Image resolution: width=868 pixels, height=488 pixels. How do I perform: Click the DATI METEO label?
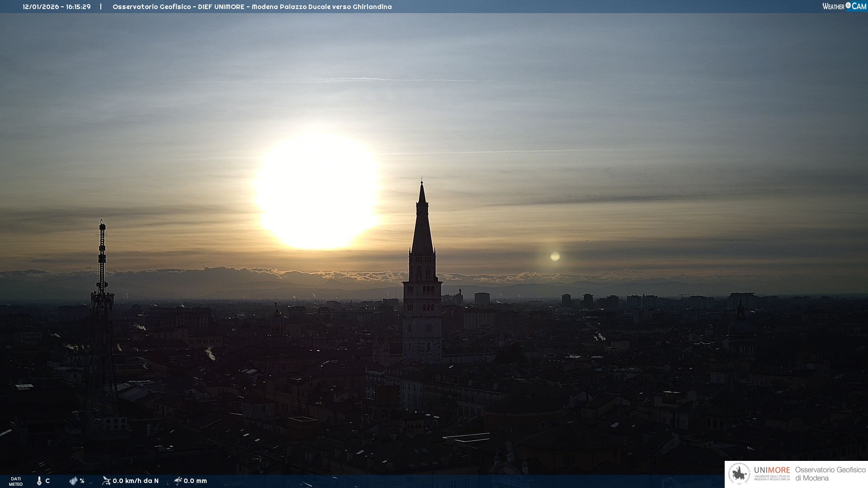click(16, 481)
